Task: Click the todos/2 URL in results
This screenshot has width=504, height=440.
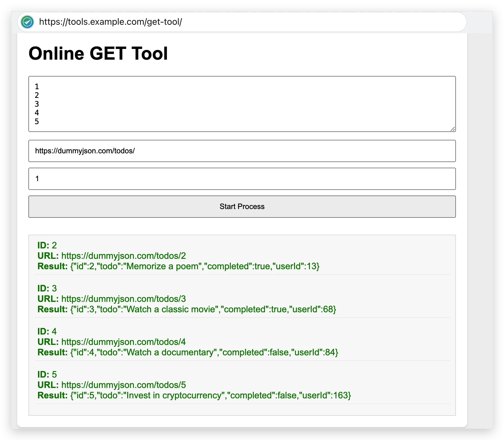Action: 123,256
